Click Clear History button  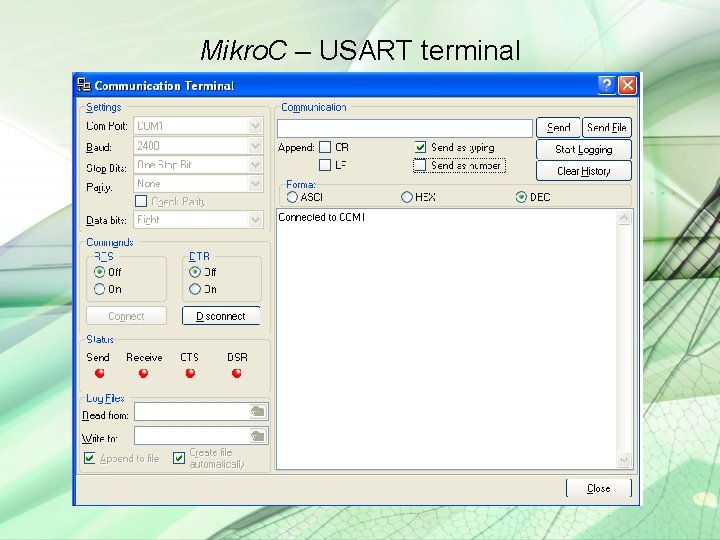coord(584,171)
